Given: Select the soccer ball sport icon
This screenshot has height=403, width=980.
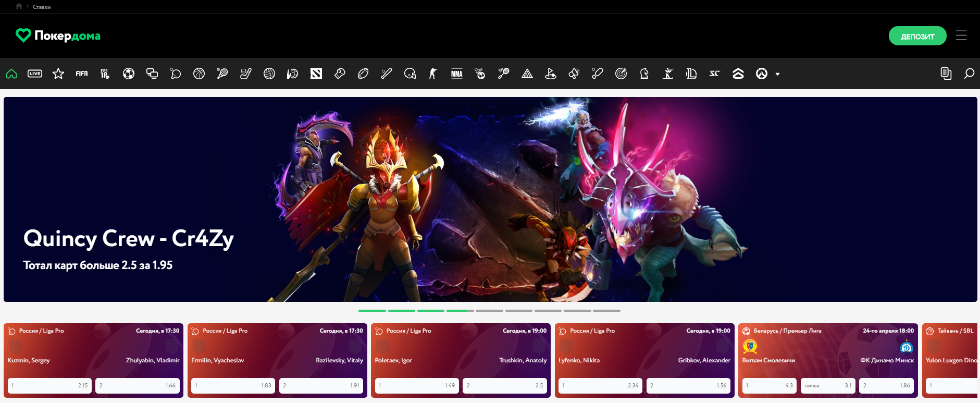Looking at the screenshot, I should coord(129,74).
